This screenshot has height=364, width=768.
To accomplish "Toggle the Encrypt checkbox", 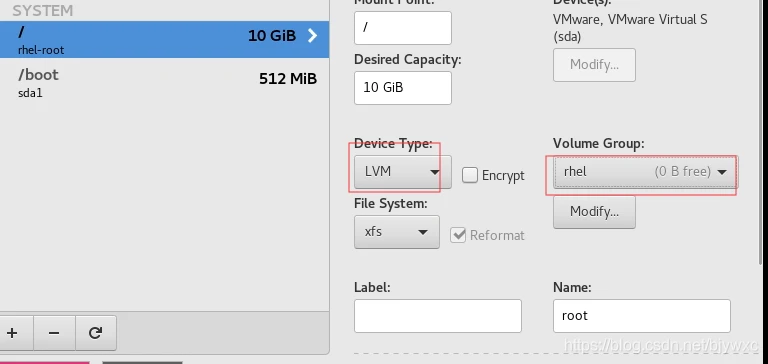I will [x=470, y=175].
